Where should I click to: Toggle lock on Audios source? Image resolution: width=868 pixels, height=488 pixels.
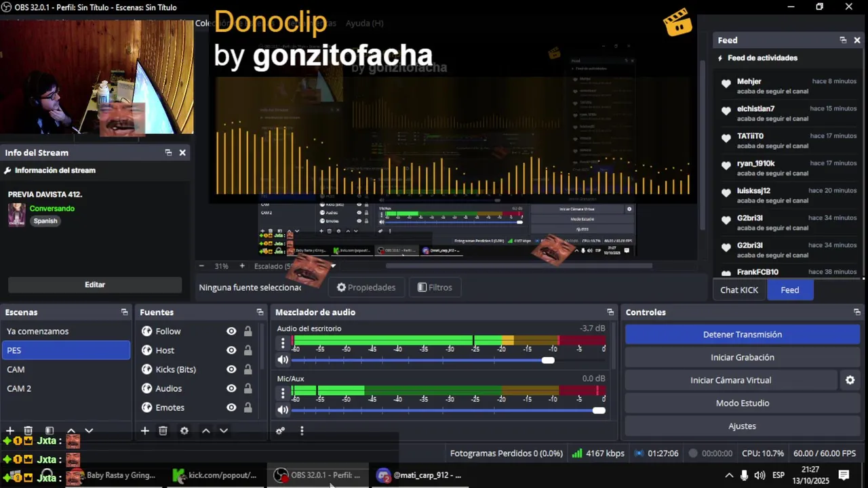[x=248, y=388]
